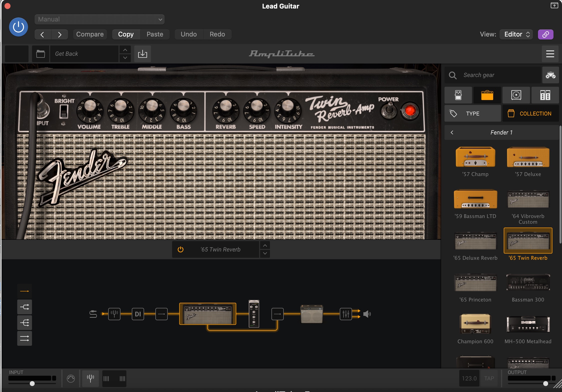
Task: Click the INTENSITY knob on the amp
Action: 288,110
